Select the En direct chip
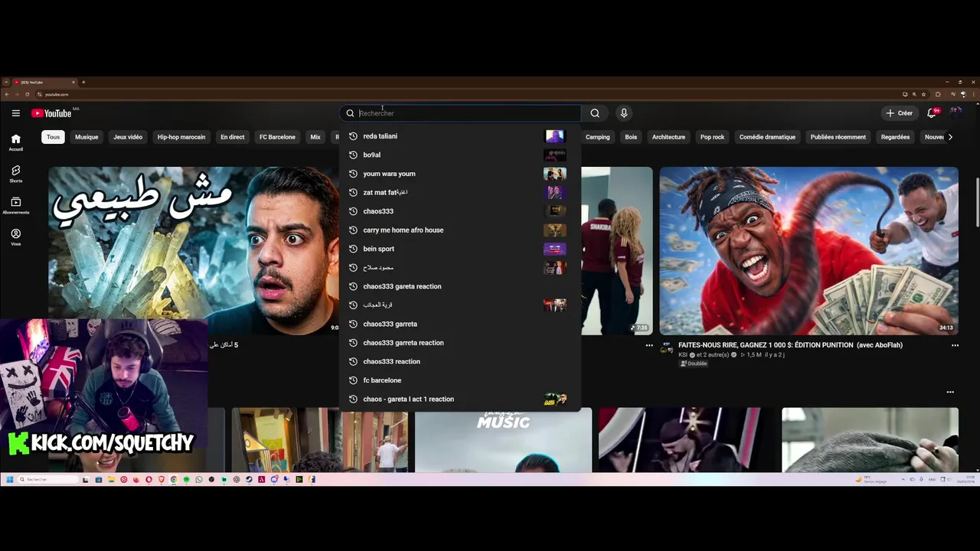This screenshot has width=980, height=551. pos(233,137)
